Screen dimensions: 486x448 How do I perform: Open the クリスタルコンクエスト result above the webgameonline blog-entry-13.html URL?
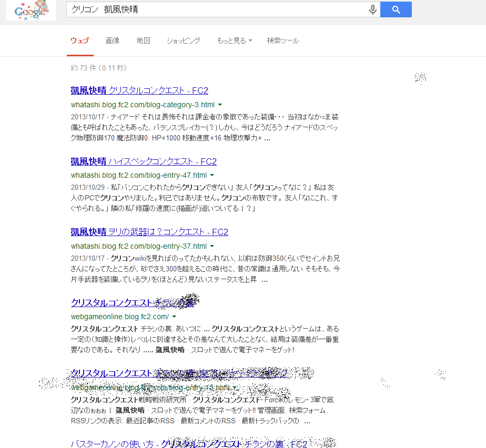point(179,373)
